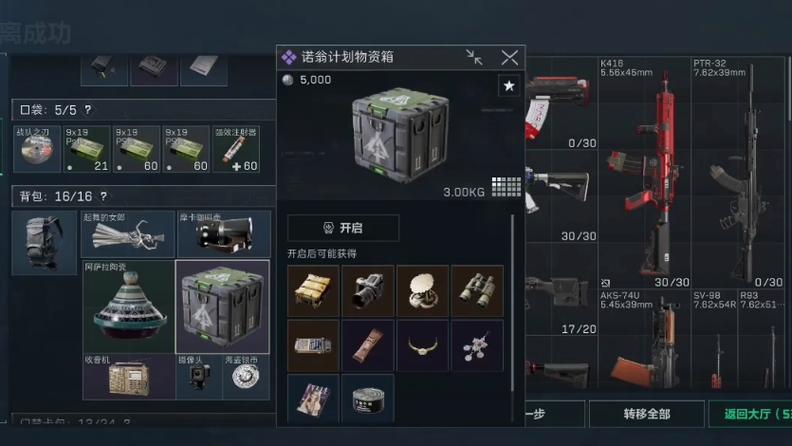This screenshot has width=792, height=446.
Task: Click the 开启 button to open the crate
Action: click(343, 228)
